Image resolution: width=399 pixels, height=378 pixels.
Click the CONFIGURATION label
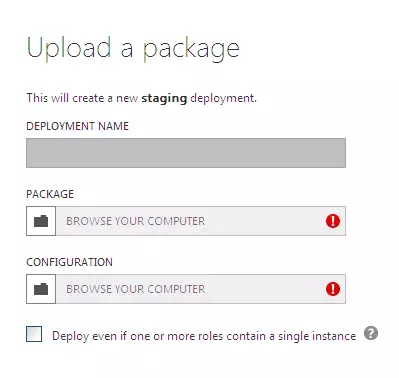69,262
